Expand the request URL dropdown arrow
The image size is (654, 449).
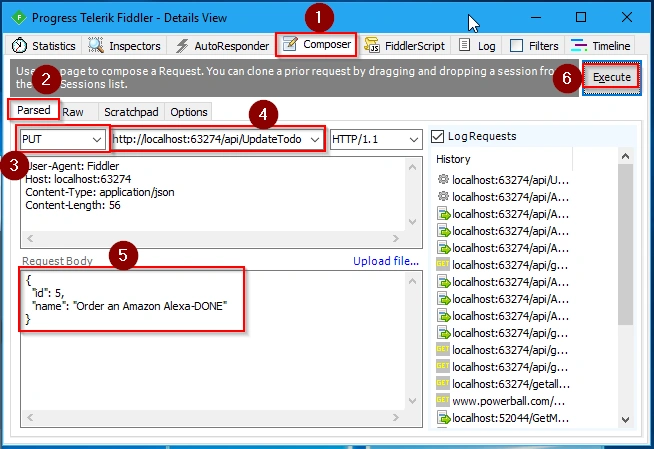[315, 140]
